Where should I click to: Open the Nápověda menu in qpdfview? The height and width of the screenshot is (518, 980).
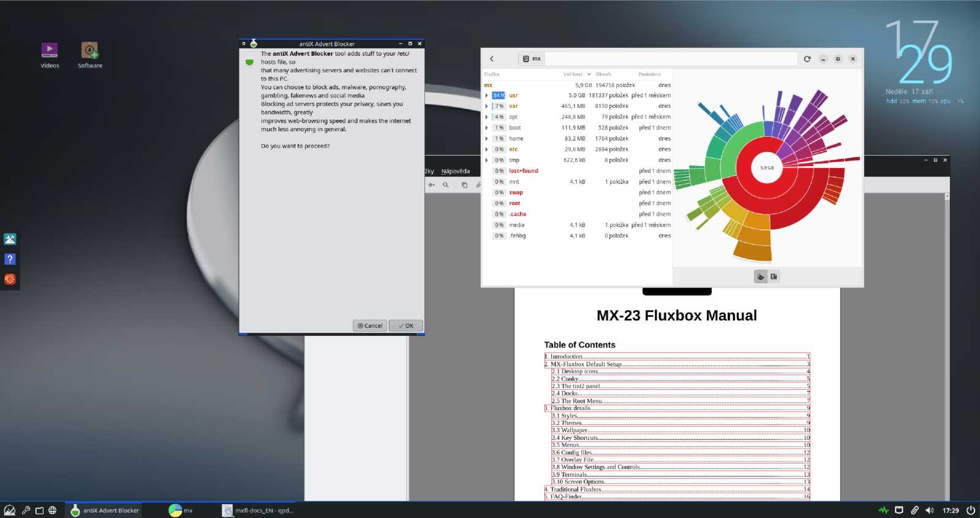click(456, 172)
